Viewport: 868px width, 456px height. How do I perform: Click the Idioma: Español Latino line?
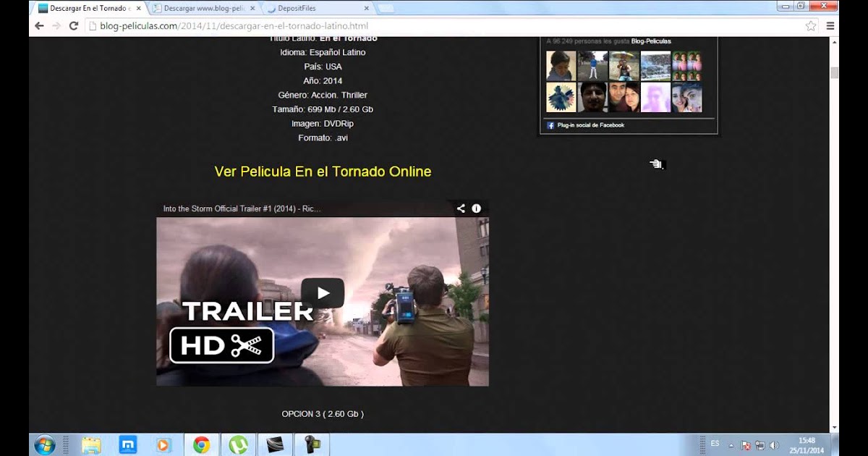pyautogui.click(x=323, y=52)
